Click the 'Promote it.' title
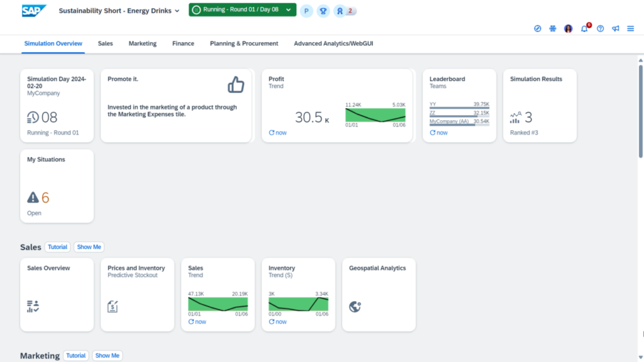Viewport: 644px width, 362px height. (123, 79)
